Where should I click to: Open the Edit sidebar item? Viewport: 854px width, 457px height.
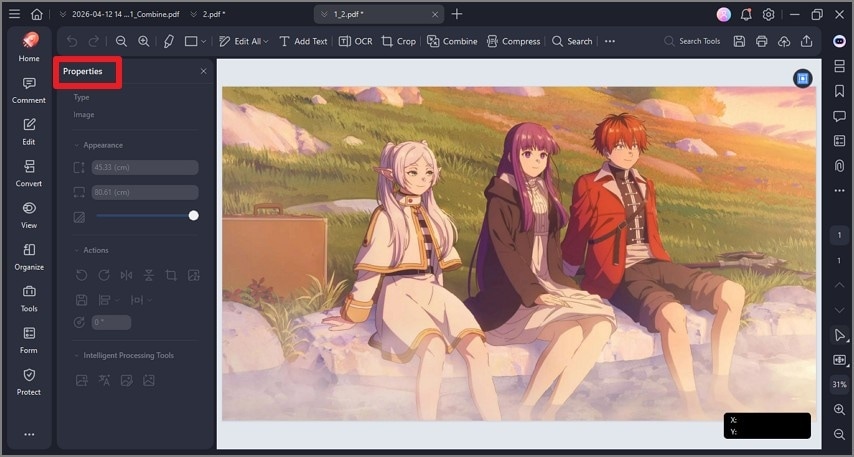click(x=29, y=132)
